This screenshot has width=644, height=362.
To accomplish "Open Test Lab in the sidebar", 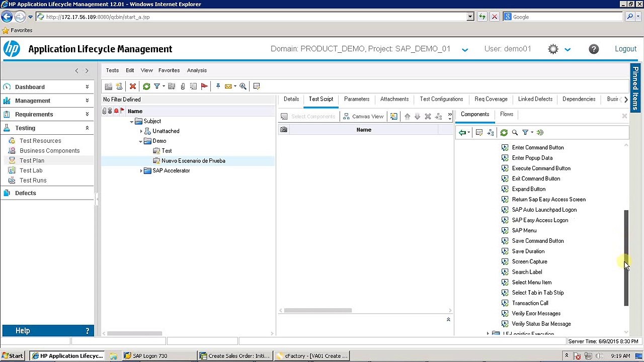I will [31, 170].
